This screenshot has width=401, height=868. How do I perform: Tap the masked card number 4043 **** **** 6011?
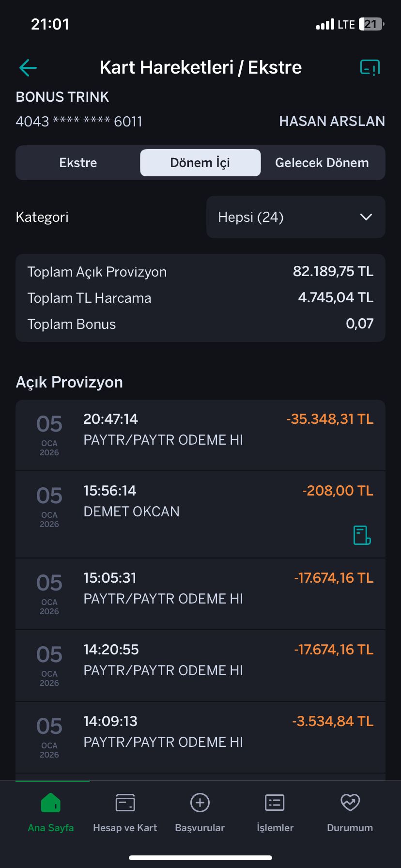click(79, 121)
